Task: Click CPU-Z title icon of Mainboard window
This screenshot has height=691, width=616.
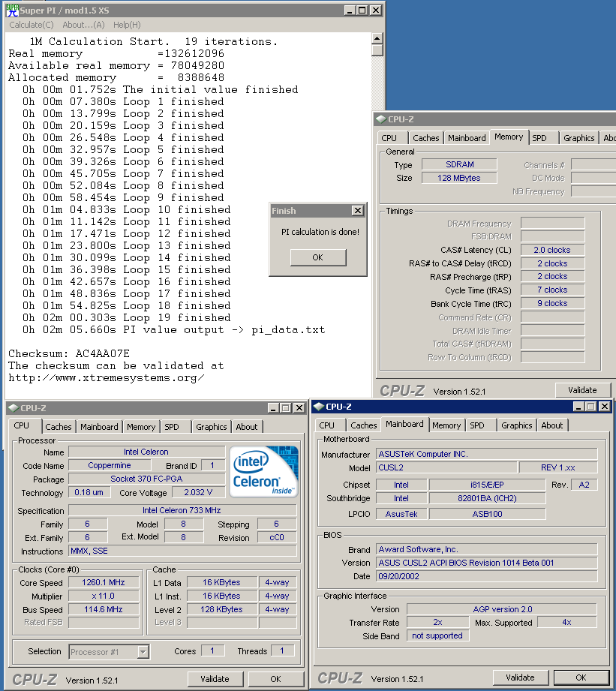Action: [x=318, y=407]
